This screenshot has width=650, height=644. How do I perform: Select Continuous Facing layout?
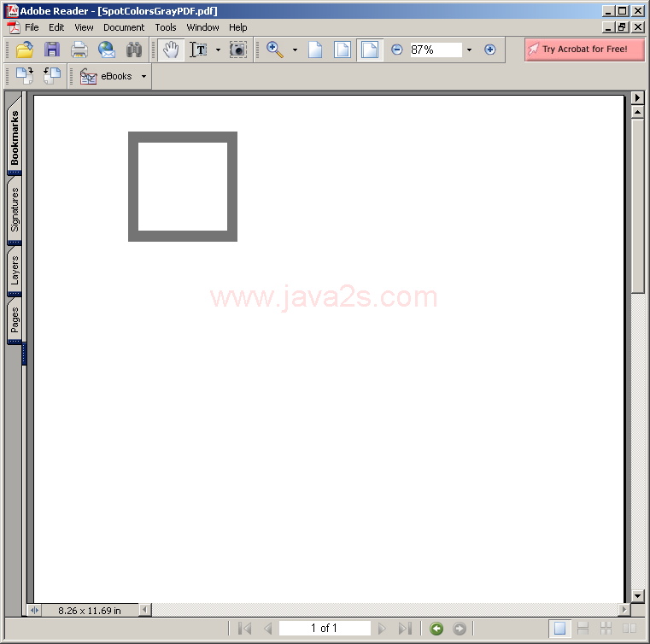[606, 629]
